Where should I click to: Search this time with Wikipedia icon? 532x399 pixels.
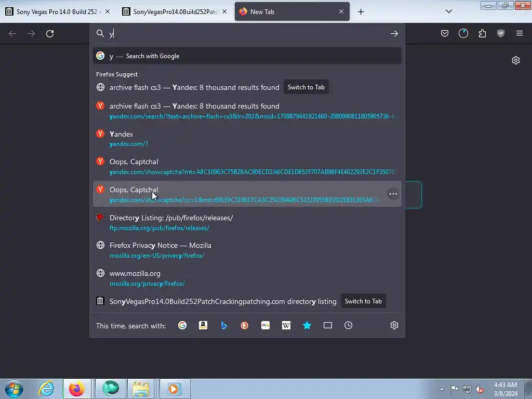pyautogui.click(x=286, y=325)
